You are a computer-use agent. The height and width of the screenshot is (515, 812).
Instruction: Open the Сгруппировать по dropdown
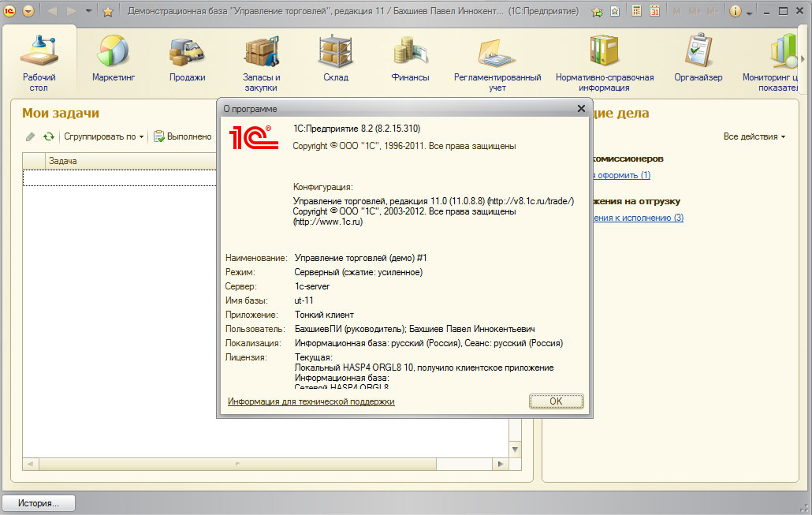[103, 136]
